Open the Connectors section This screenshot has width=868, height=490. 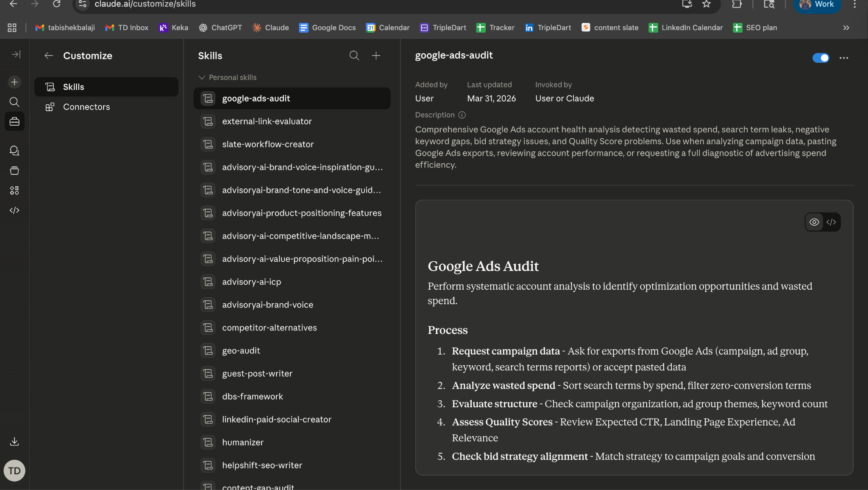click(x=86, y=107)
